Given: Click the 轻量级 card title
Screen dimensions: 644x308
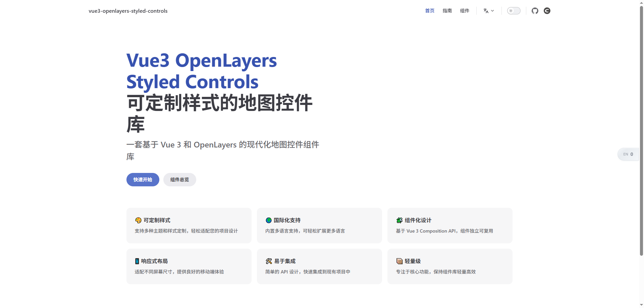Looking at the screenshot, I should (413, 261).
